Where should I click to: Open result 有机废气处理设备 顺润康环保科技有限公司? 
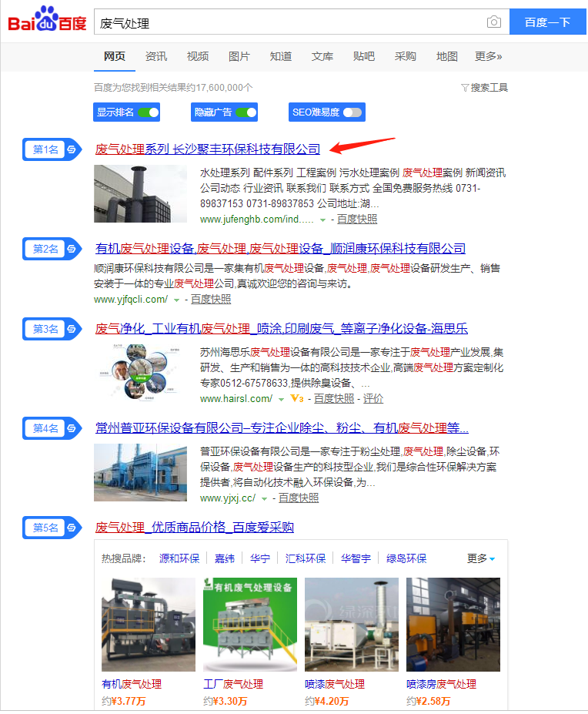tap(280, 248)
